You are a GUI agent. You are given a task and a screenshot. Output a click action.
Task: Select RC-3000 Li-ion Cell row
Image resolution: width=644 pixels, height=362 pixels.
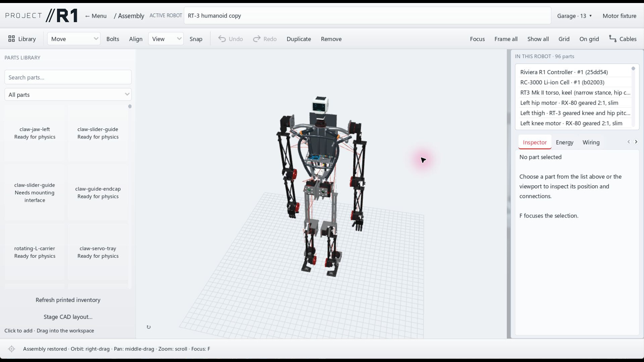coord(575,82)
